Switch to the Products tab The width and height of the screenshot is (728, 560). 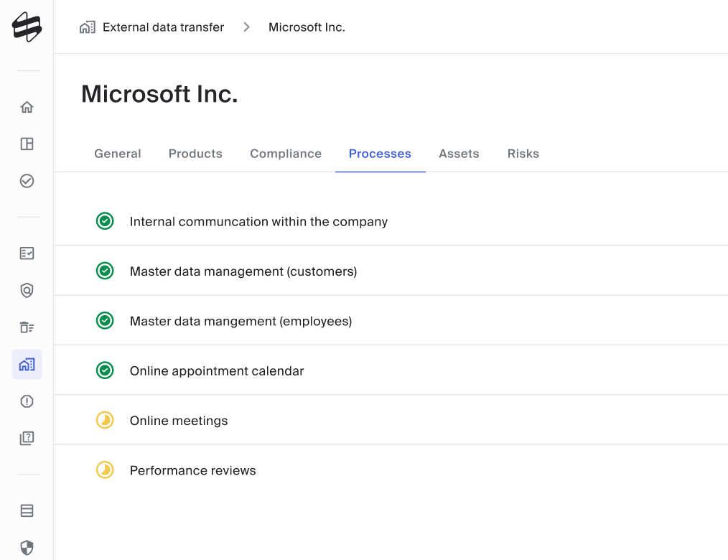[195, 154]
